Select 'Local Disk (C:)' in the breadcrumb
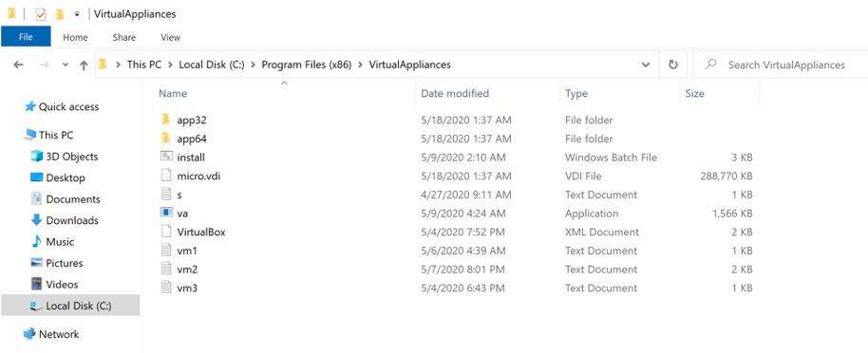This screenshot has height=353, width=868. click(211, 65)
